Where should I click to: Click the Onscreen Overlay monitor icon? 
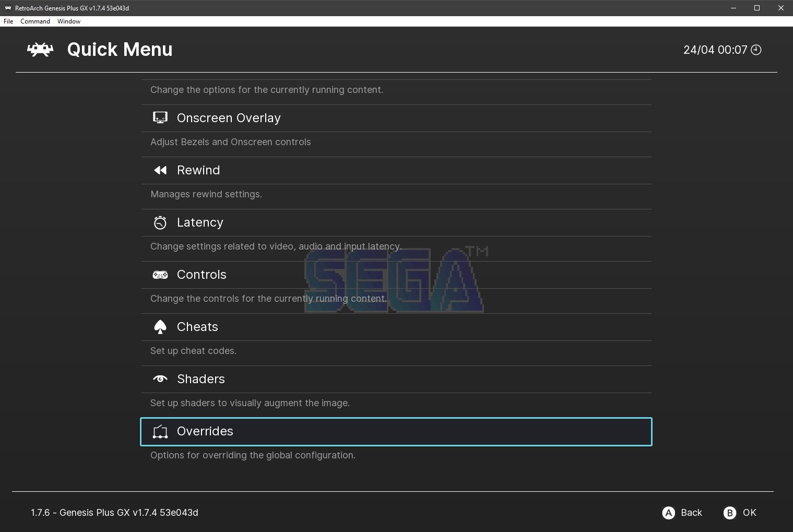160,118
